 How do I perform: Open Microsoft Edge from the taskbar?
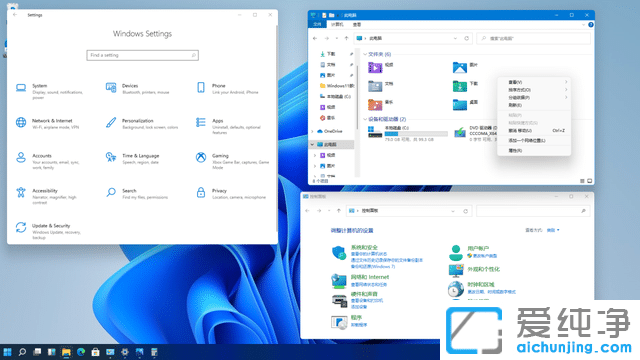point(81,352)
